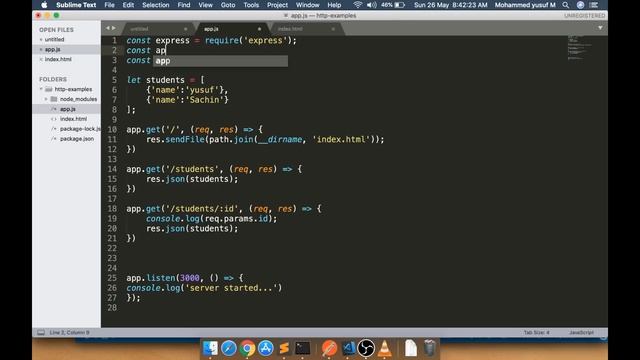Open VLC media player from dock
The height and width of the screenshot is (360, 640).
[384, 348]
